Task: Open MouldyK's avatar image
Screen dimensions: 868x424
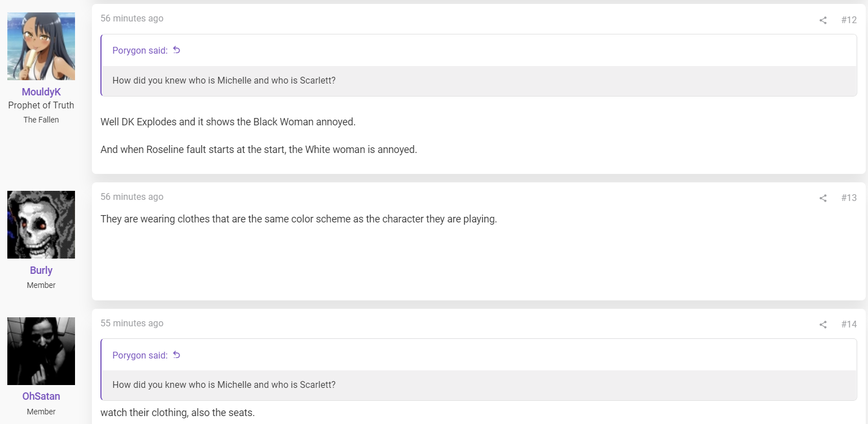Action: coord(41,46)
